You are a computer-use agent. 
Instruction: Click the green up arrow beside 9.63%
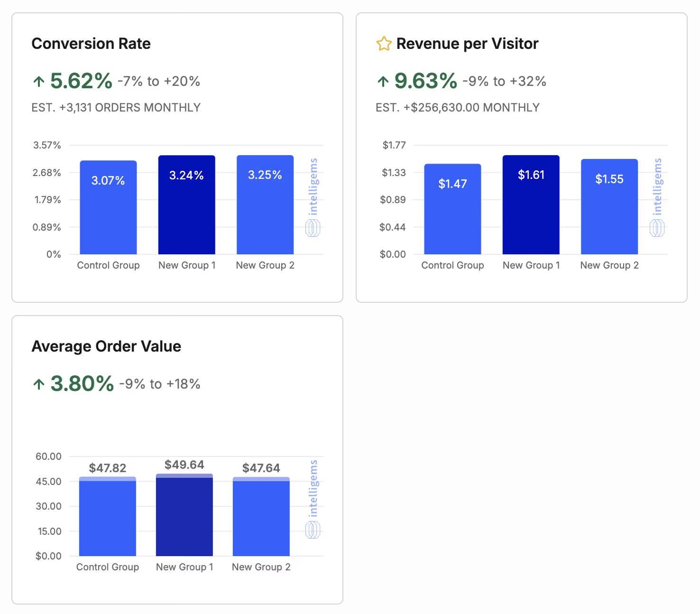pos(383,82)
